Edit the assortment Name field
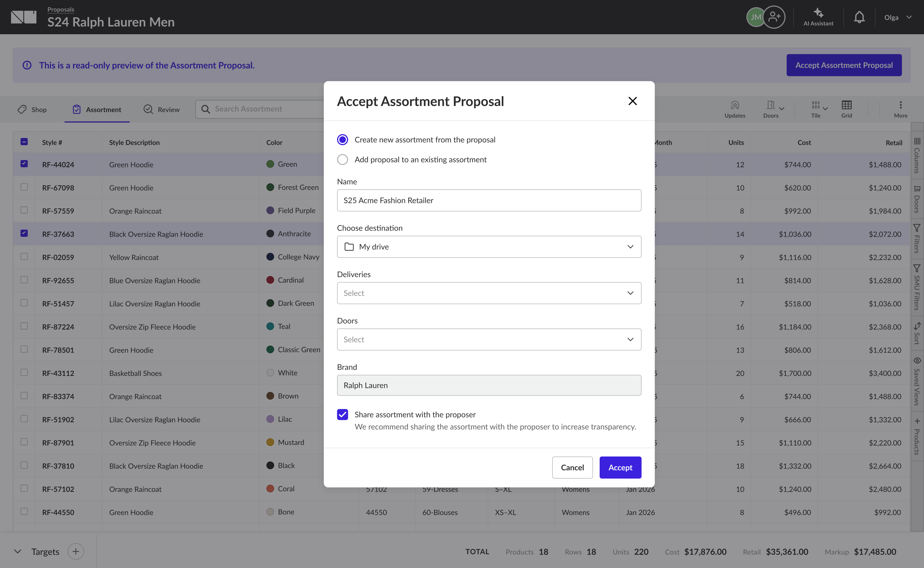The height and width of the screenshot is (568, 924). click(x=489, y=200)
